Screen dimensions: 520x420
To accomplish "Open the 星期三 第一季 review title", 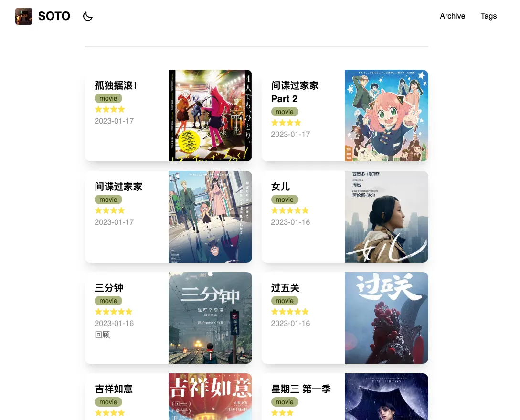I will pyautogui.click(x=301, y=389).
